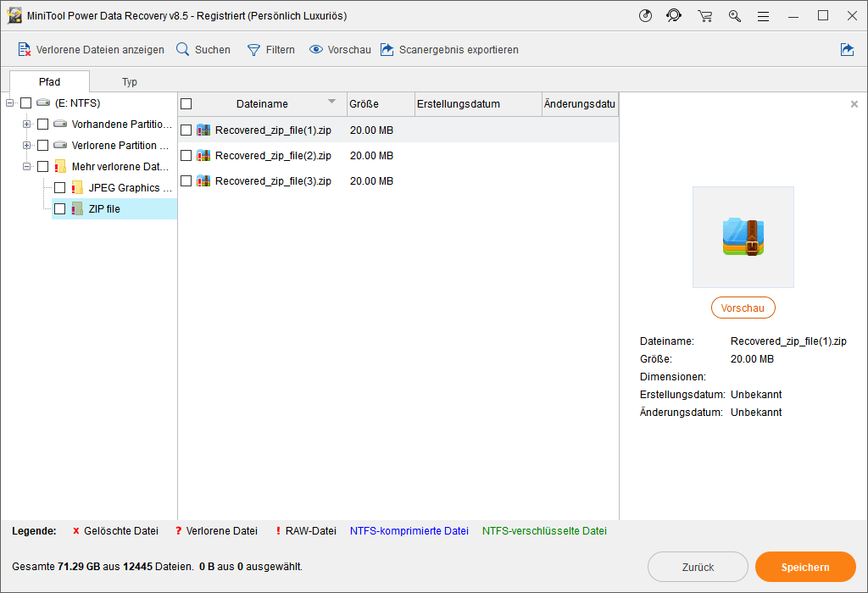Tick the ZIP file checkbox
Viewport: 868px width, 593px height.
coord(60,208)
